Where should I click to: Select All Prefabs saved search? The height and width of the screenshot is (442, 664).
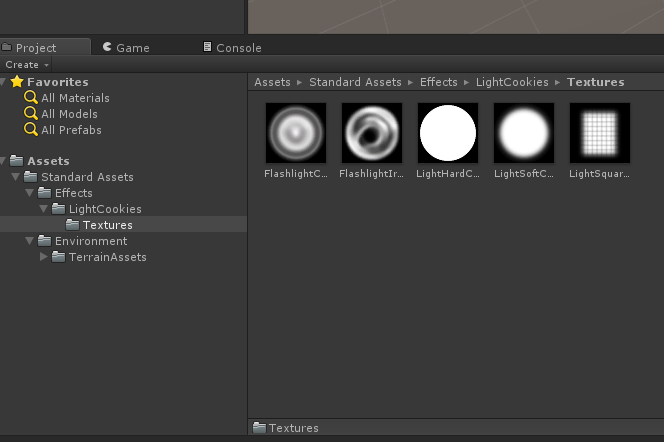[71, 130]
